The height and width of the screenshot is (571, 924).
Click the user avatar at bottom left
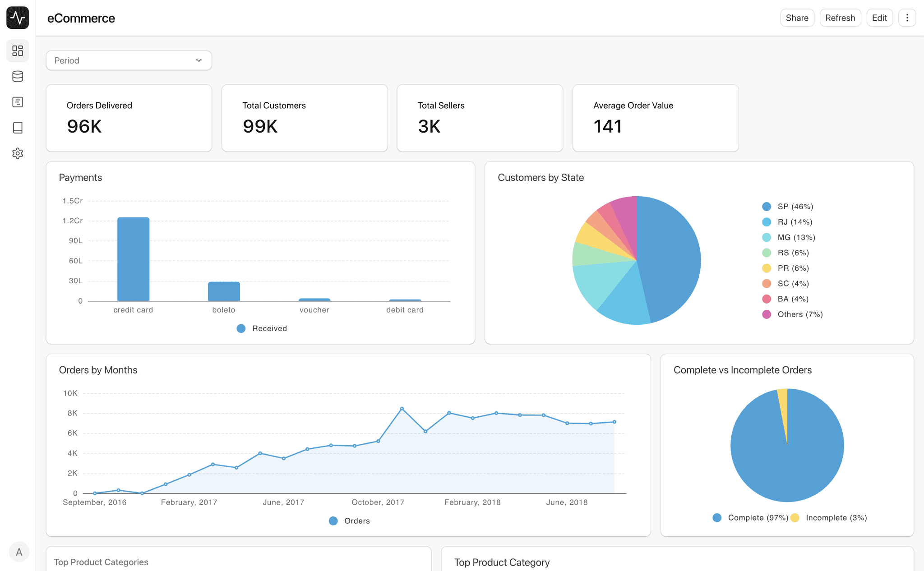tap(19, 552)
